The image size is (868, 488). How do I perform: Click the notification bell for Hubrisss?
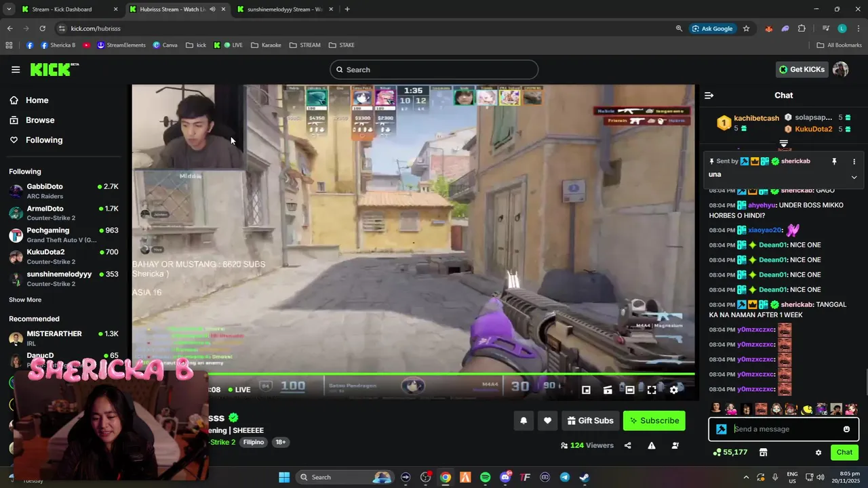click(x=524, y=421)
